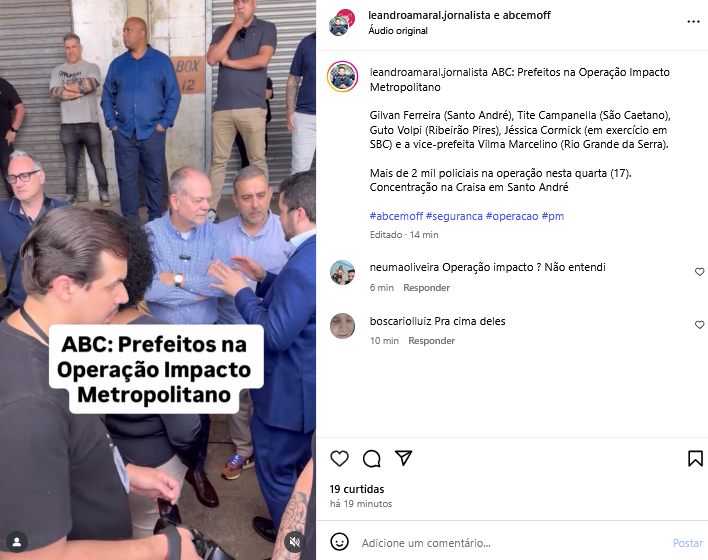Open emoji picker in comment box
Viewport: 708px width, 560px height.
[339, 542]
